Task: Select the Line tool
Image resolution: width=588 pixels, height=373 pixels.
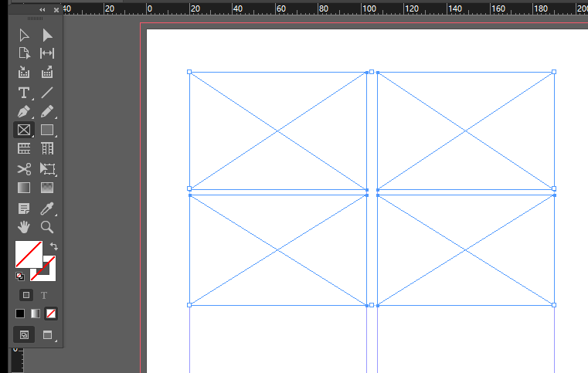Action: point(47,93)
